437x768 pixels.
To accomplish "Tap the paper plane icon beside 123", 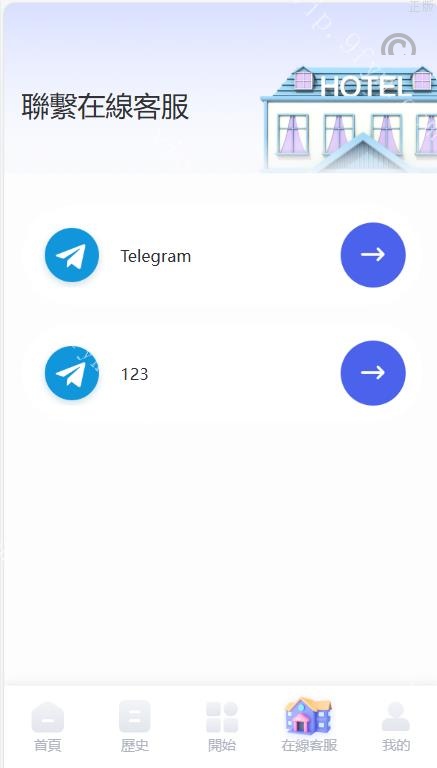I will (x=72, y=373).
